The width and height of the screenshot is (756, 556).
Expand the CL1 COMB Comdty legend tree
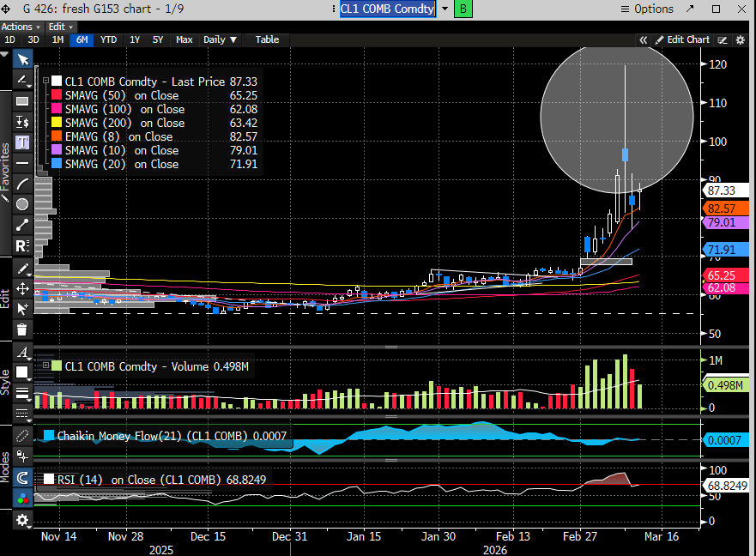(45, 82)
